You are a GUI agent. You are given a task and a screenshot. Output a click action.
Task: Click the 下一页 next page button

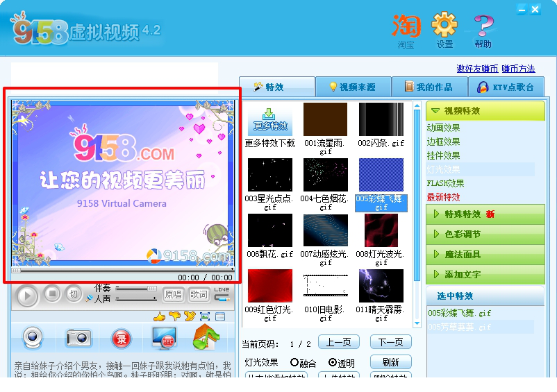(391, 342)
